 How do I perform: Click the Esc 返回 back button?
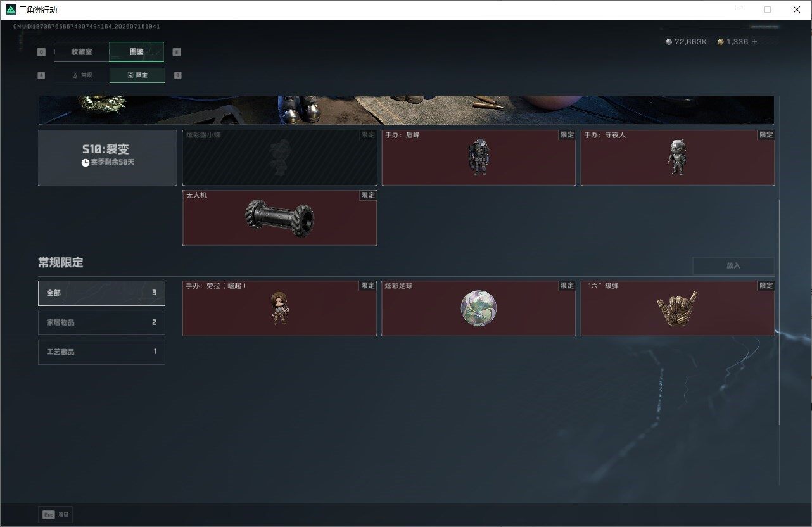pos(56,514)
